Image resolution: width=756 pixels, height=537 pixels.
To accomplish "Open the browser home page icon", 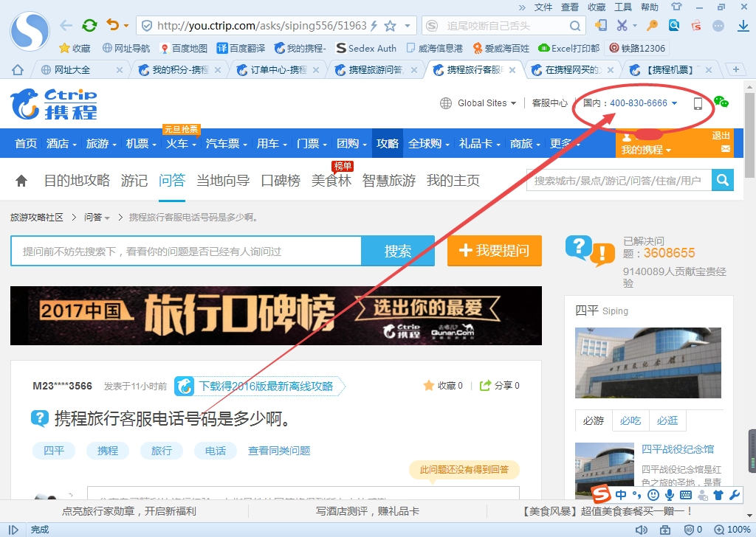I will (x=18, y=70).
